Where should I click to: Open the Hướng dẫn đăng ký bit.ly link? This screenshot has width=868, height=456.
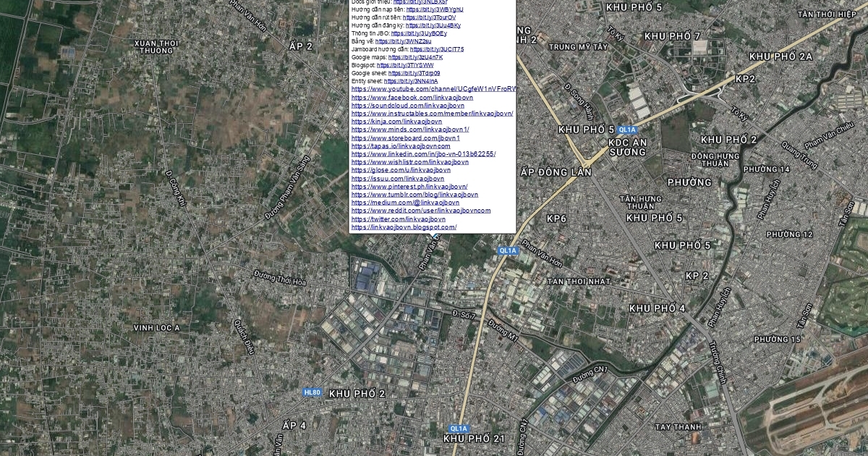pos(433,25)
